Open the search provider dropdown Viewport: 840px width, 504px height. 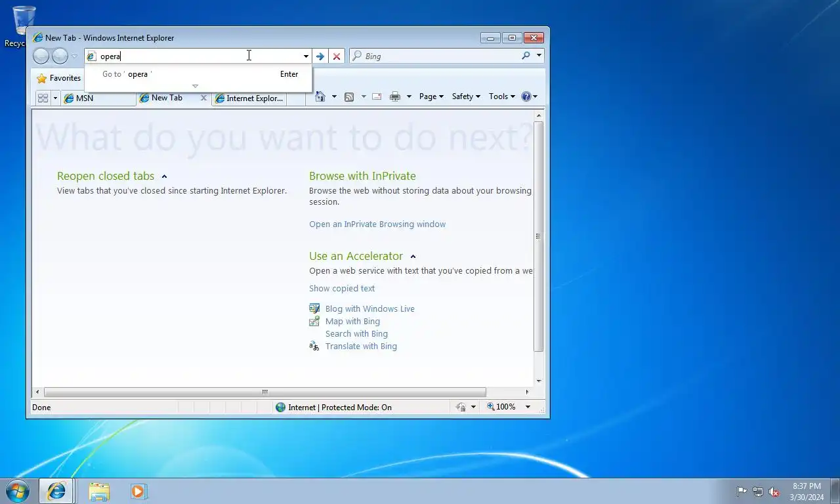coord(539,56)
